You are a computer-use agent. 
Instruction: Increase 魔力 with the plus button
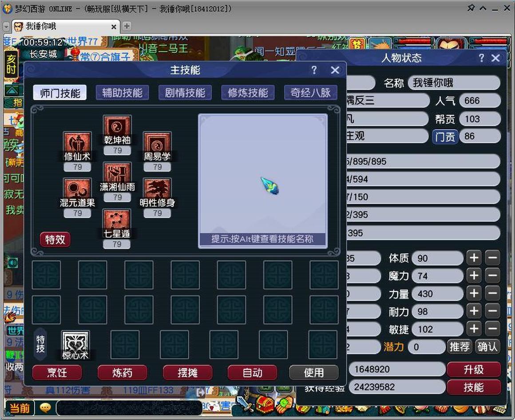pos(474,275)
